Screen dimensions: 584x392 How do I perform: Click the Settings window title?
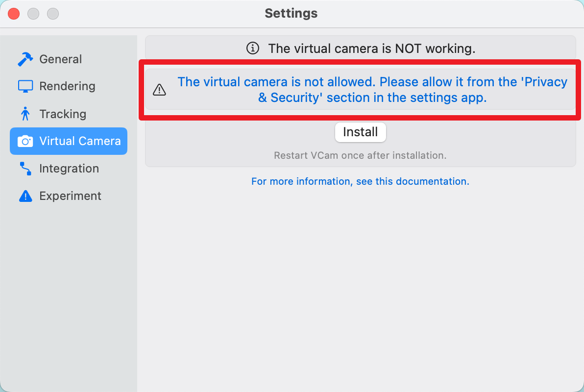pyautogui.click(x=291, y=13)
